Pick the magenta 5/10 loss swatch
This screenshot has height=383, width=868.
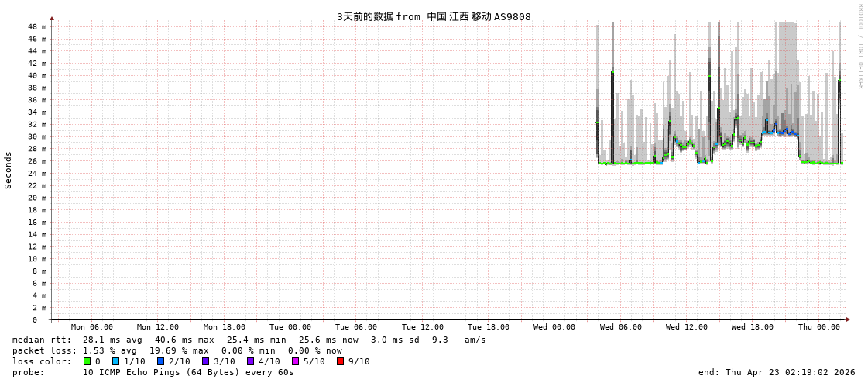(295, 361)
